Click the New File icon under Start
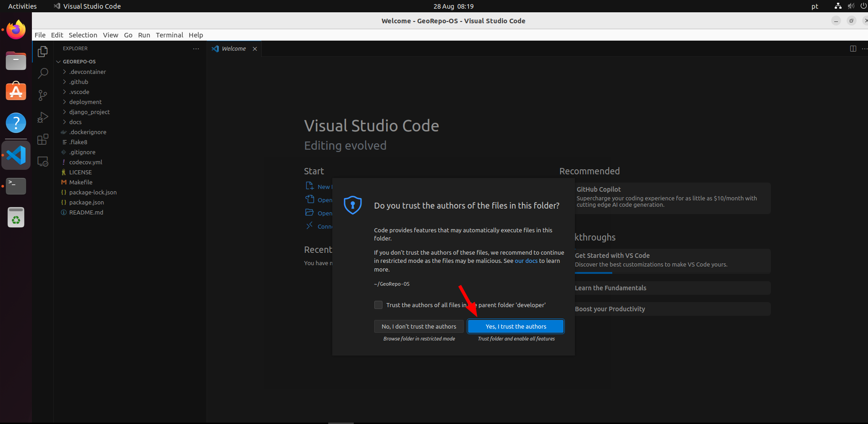This screenshot has height=424, width=868. tap(310, 186)
